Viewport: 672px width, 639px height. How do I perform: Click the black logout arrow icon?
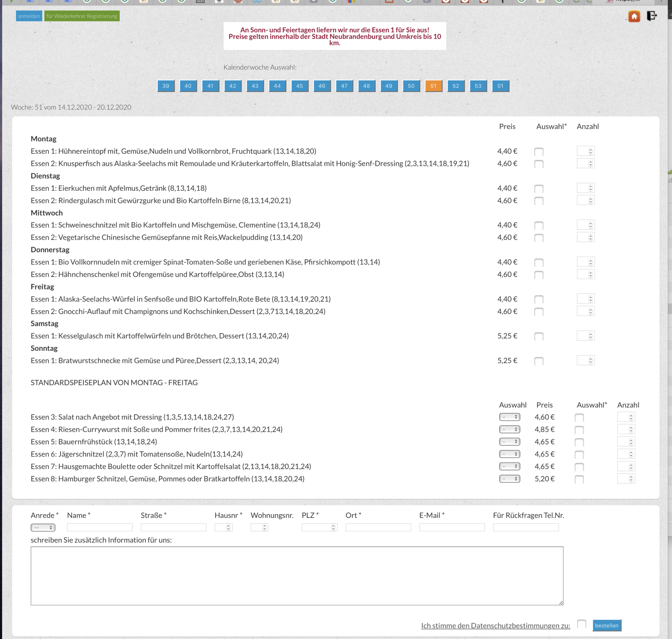click(652, 16)
